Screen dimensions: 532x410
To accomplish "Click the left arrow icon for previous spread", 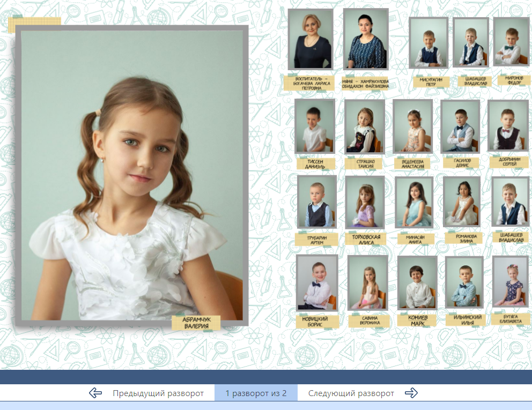I will point(95,393).
